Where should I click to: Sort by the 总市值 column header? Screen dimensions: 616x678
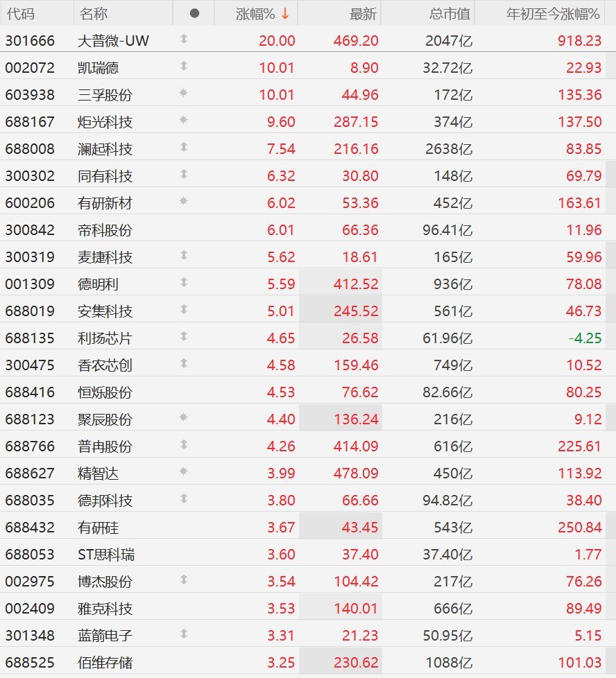(x=450, y=14)
